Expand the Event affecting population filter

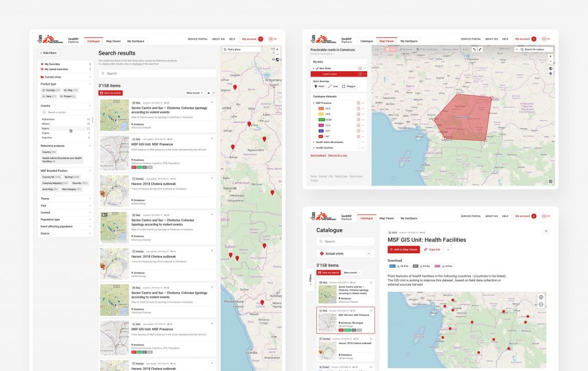click(65, 227)
